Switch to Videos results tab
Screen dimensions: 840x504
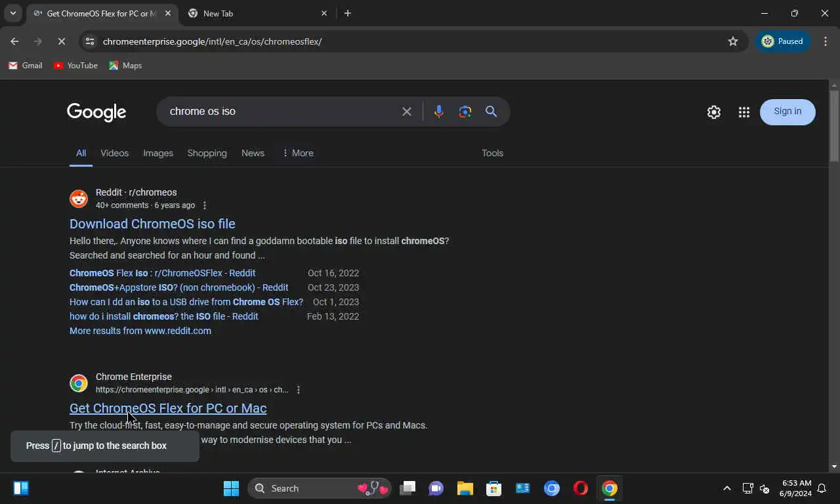tap(114, 153)
